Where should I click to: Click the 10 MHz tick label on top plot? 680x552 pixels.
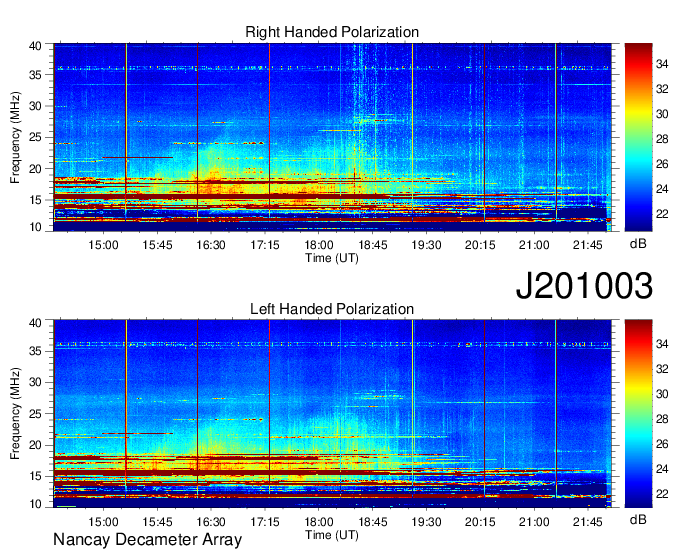tap(35, 226)
